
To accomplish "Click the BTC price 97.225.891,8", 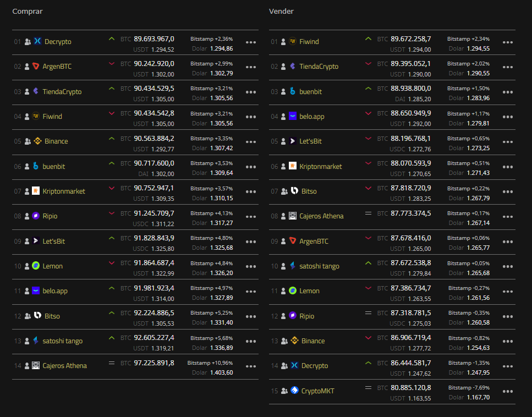I will coord(154,363).
